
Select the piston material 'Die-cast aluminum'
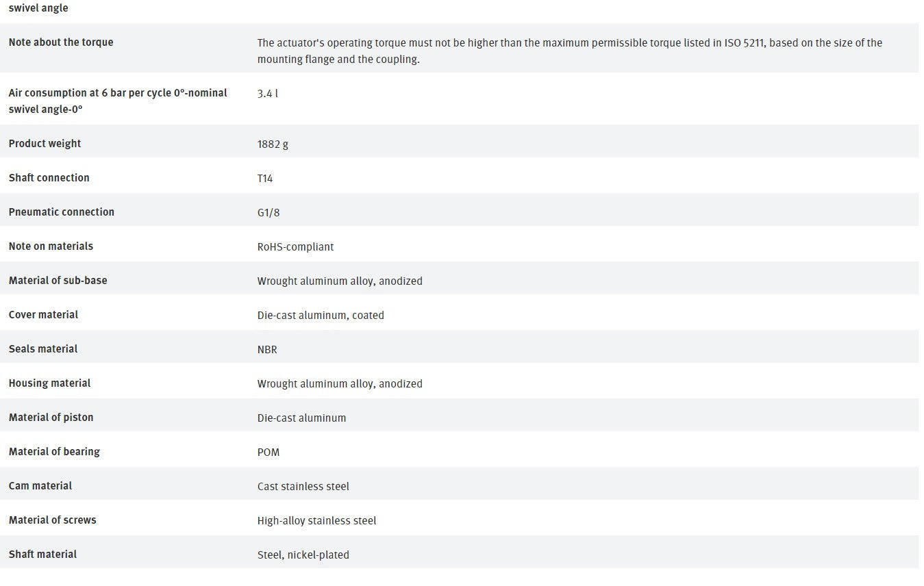[x=301, y=418]
